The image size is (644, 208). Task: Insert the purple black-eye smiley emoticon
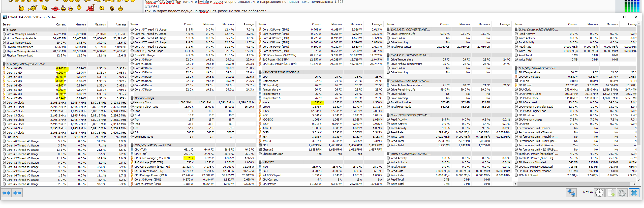coord(70,9)
